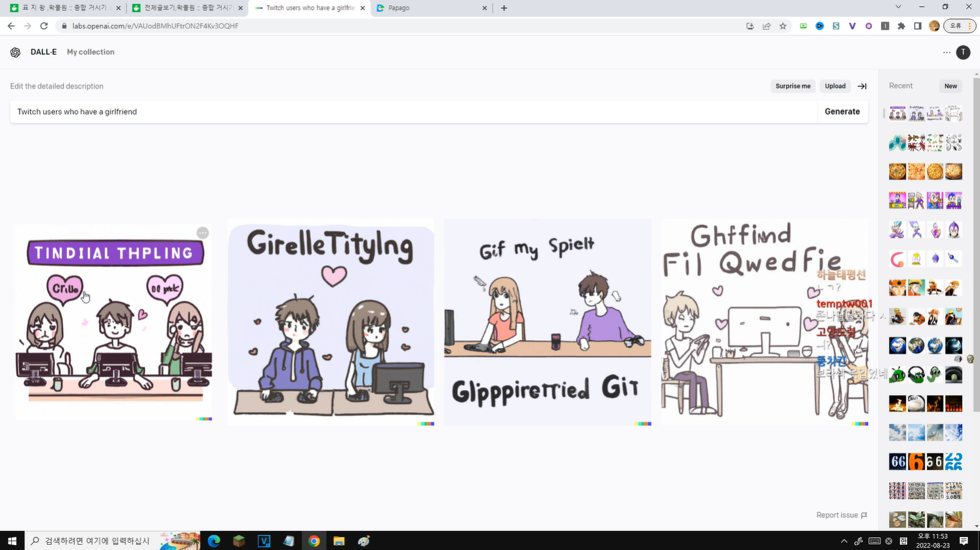Open Microsoft Edge from the taskbar
The image size is (980, 550).
click(x=214, y=541)
